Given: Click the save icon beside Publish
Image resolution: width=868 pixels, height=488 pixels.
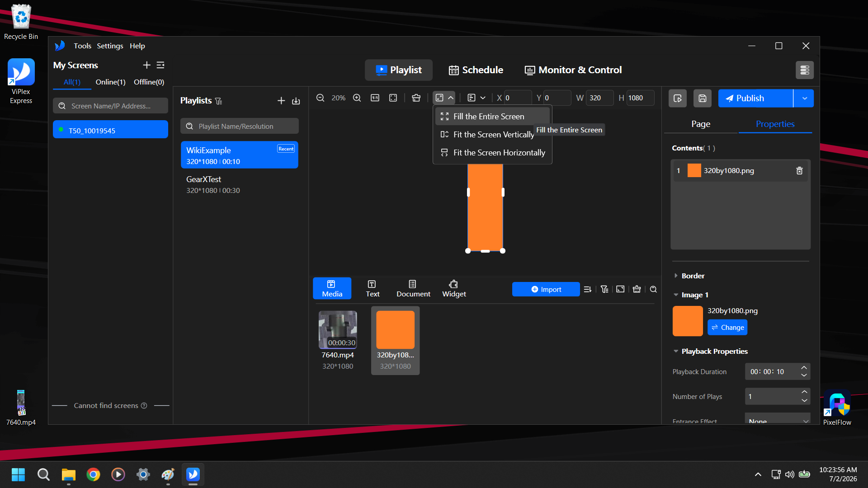Looking at the screenshot, I should [x=702, y=98].
